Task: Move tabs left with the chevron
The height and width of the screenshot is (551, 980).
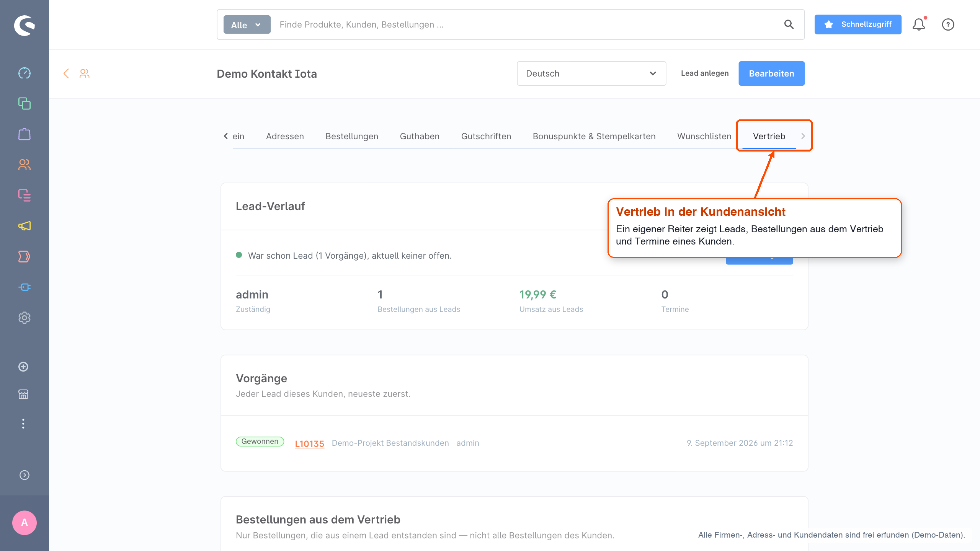Action: [x=225, y=136]
